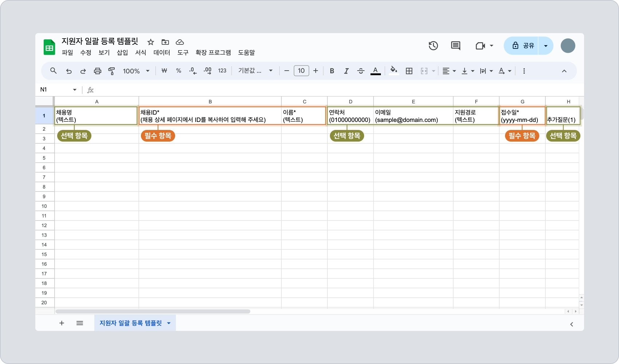Open the 데이터 menu
This screenshot has height=364, width=619.
click(162, 52)
